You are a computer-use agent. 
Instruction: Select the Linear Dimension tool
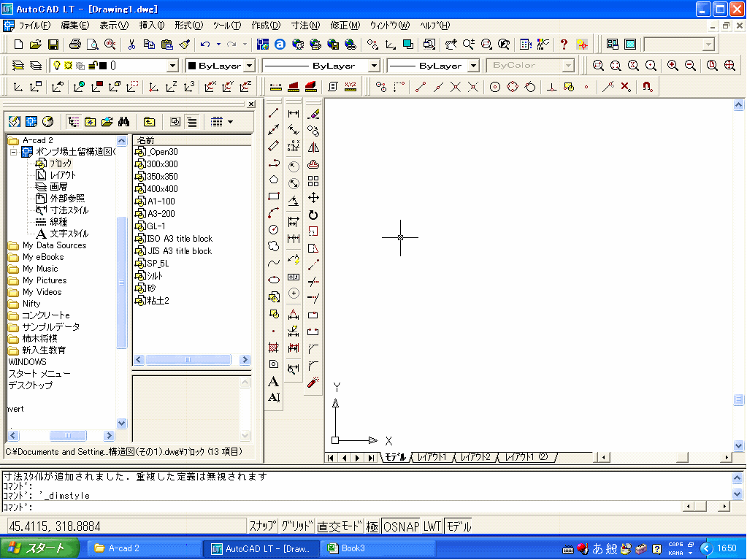tap(294, 113)
